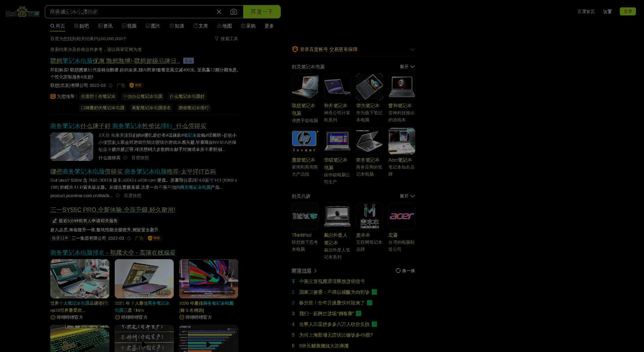Switch to the 贴吧 tab
The image size is (644, 352).
[82, 26]
